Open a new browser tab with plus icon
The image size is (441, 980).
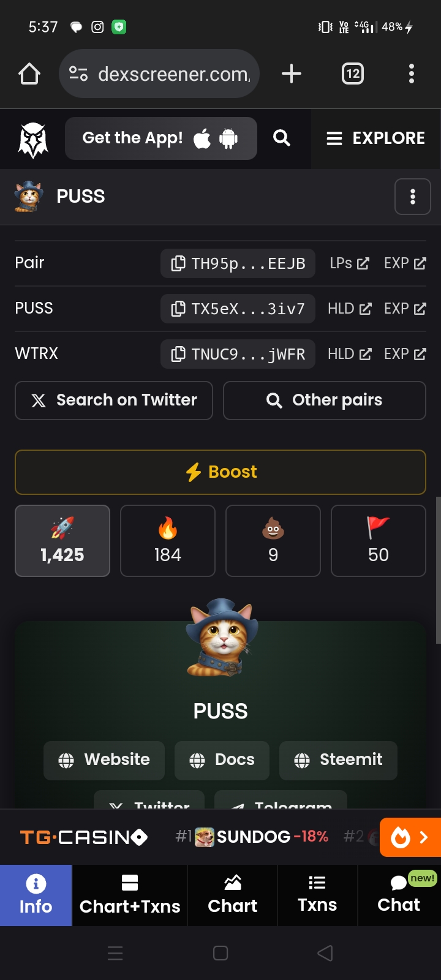pyautogui.click(x=292, y=74)
